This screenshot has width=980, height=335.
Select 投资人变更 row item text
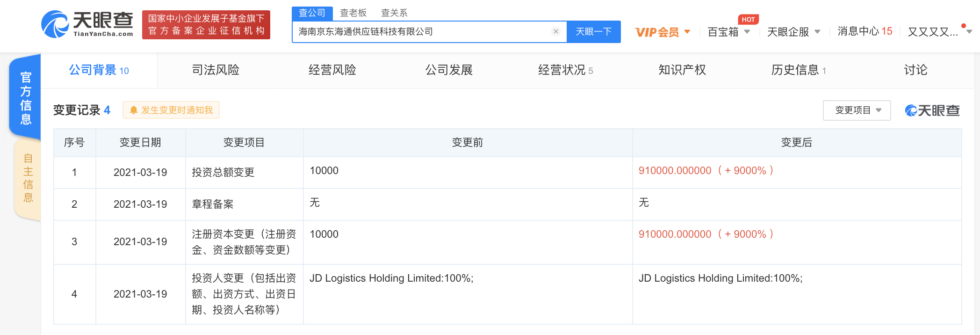tap(244, 294)
